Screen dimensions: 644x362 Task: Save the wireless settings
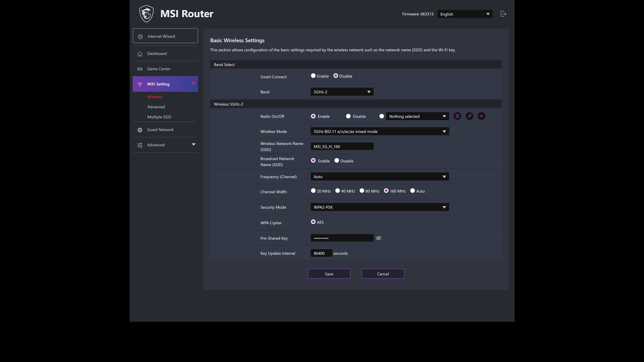tap(329, 274)
